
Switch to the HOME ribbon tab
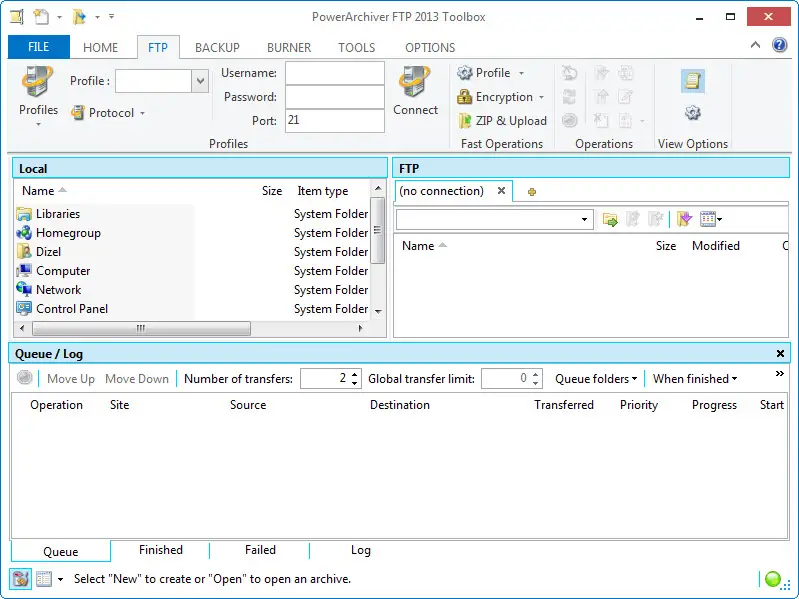(x=100, y=47)
